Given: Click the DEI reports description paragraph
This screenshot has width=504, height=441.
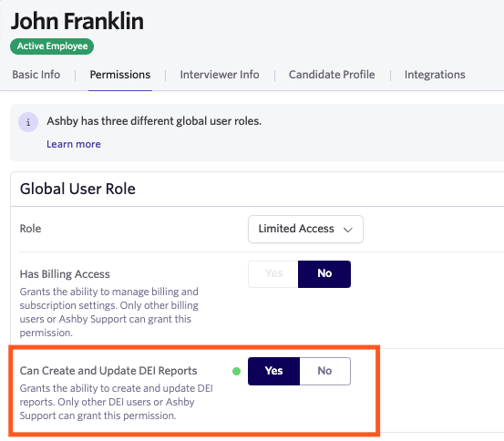Looking at the screenshot, I should pyautogui.click(x=116, y=402).
